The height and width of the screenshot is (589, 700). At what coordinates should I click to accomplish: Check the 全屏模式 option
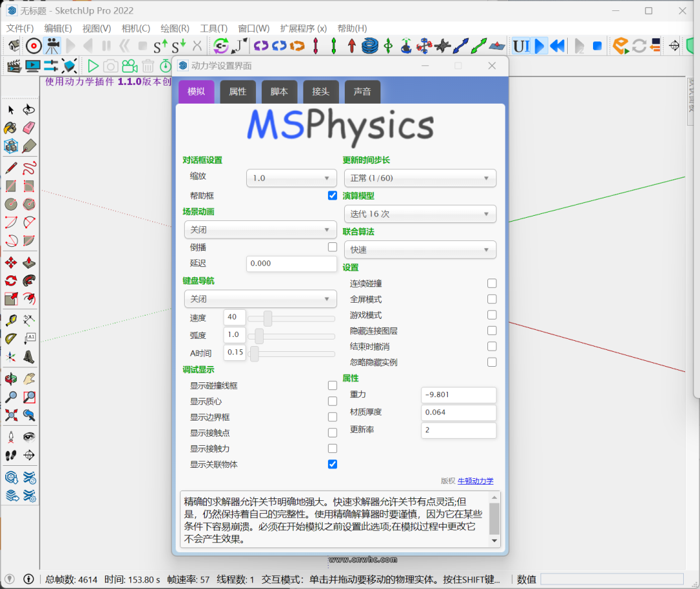coord(492,299)
